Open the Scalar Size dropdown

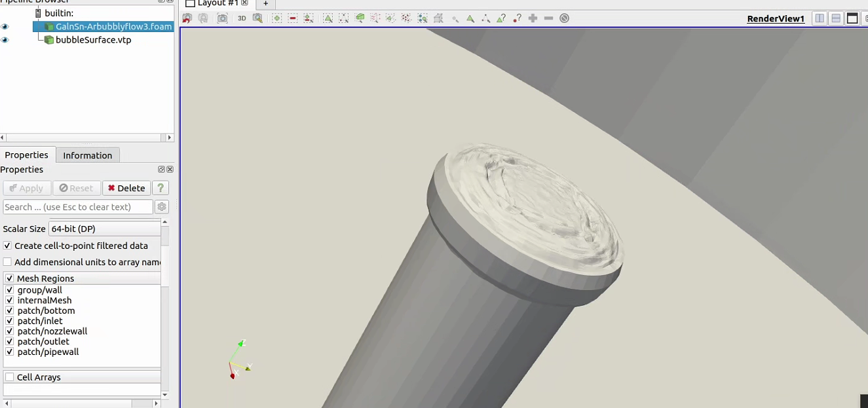(x=105, y=229)
